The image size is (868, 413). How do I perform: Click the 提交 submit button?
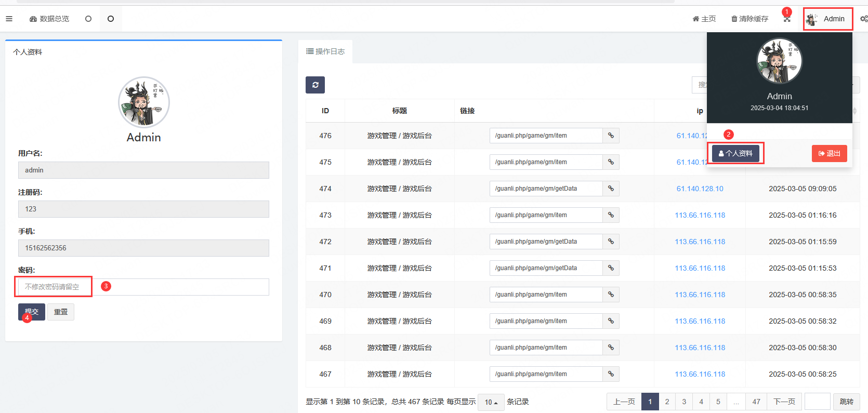[x=32, y=312]
